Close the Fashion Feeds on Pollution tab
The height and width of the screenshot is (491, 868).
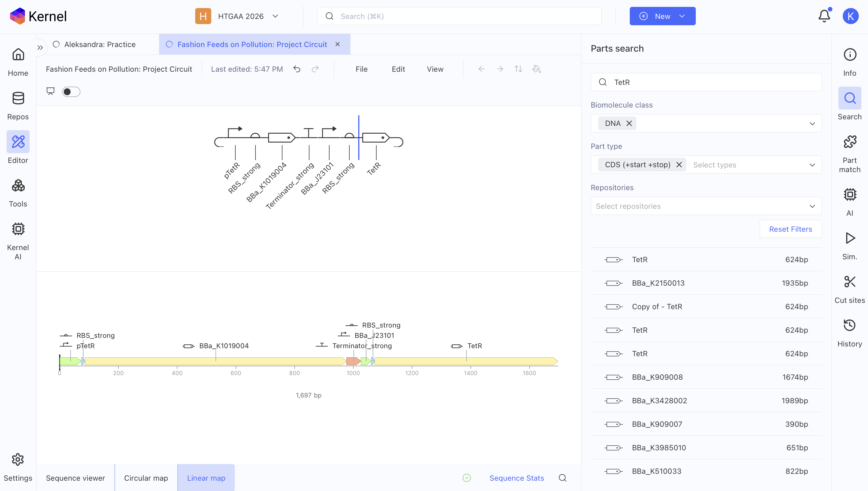338,44
